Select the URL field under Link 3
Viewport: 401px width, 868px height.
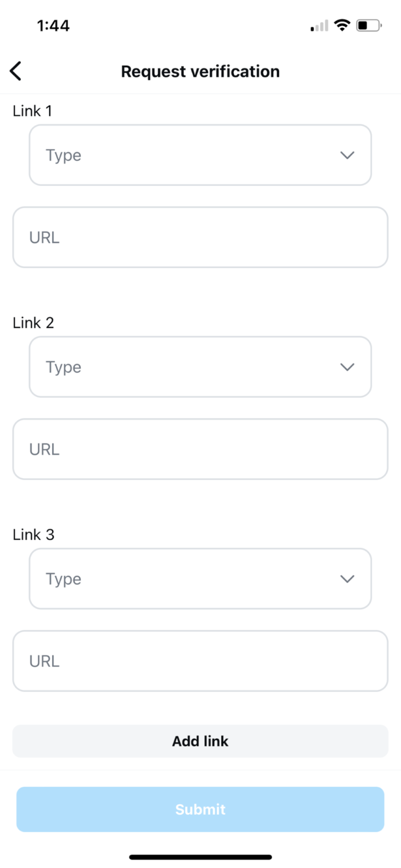coord(200,661)
